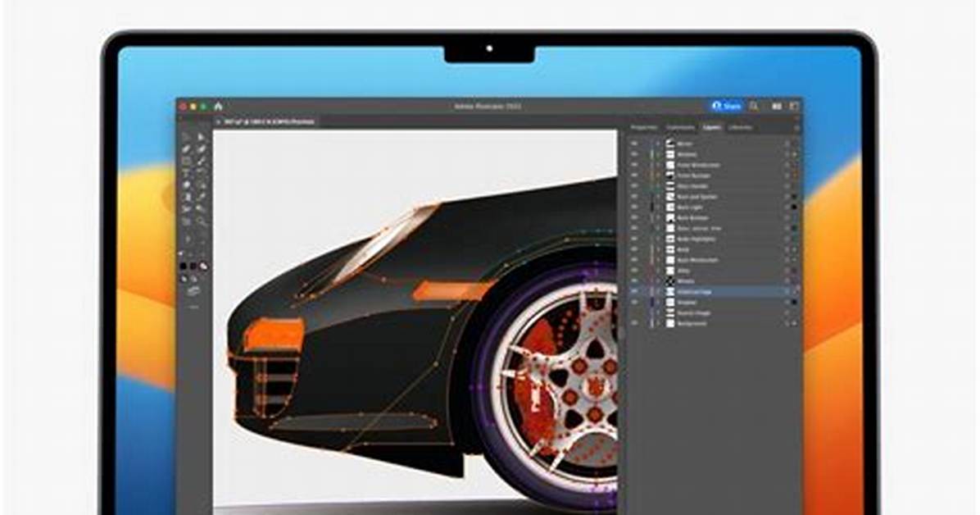The height and width of the screenshot is (515, 980).
Task: Open the search magnifier icon beside Share
Action: (755, 107)
